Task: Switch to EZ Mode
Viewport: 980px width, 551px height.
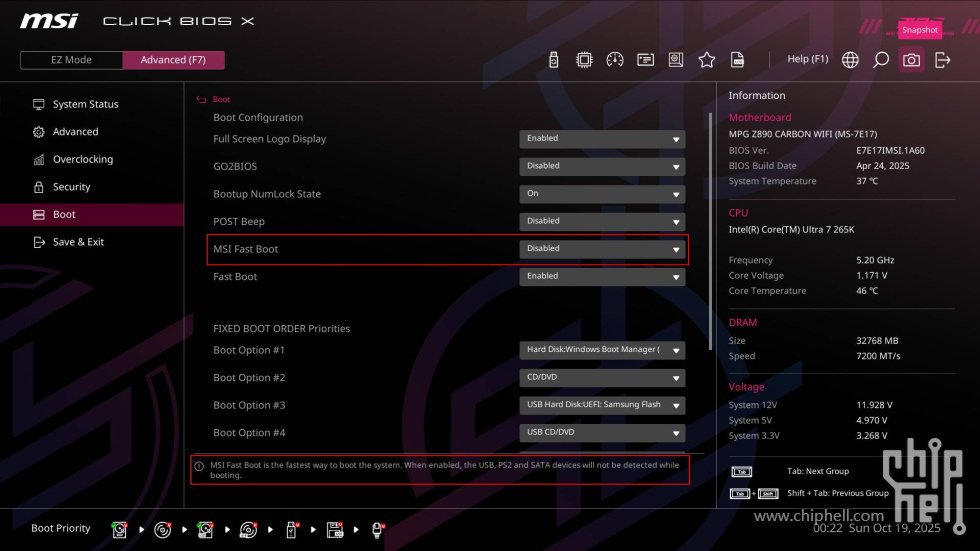Action: pyautogui.click(x=71, y=60)
